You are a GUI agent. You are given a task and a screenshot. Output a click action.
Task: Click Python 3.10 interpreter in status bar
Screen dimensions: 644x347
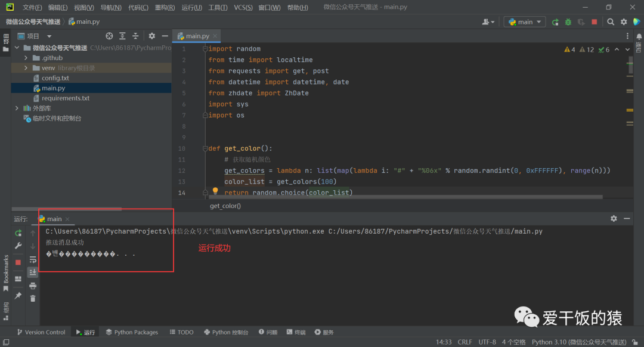click(578, 342)
